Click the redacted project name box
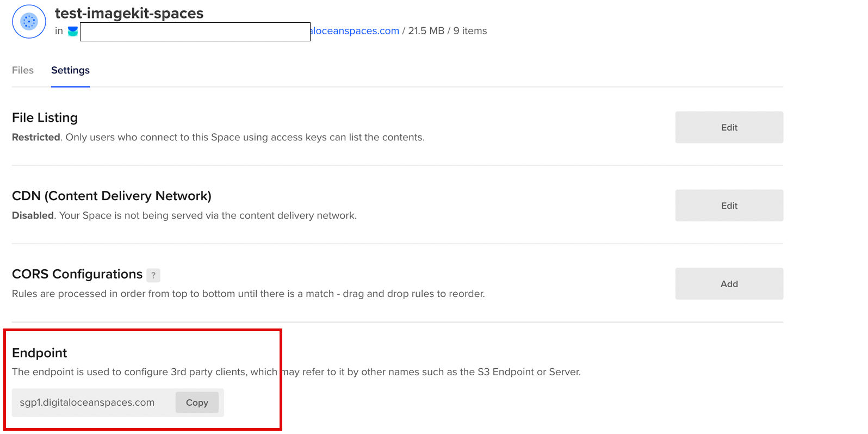 tap(195, 32)
